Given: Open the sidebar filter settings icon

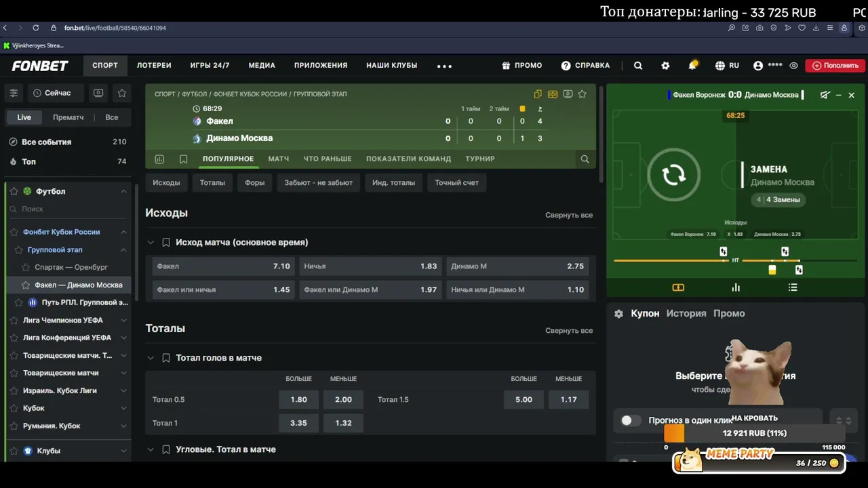Looking at the screenshot, I should (14, 93).
